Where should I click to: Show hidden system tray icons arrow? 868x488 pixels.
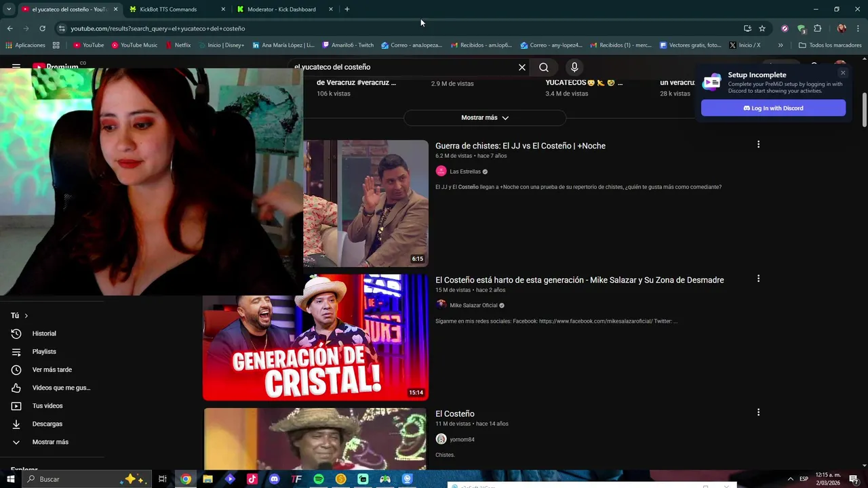pyautogui.click(x=790, y=479)
